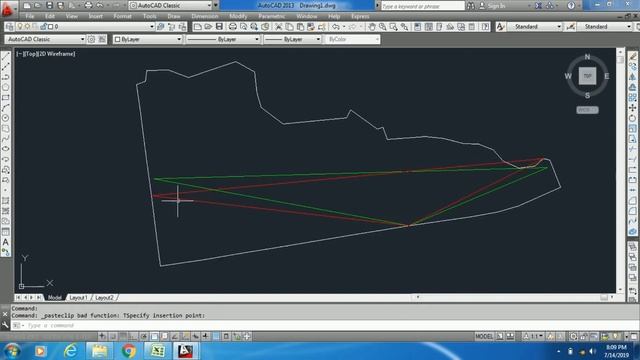This screenshot has height=360, width=640.
Task: Open dimension style Standard dropdown
Action: click(x=629, y=27)
